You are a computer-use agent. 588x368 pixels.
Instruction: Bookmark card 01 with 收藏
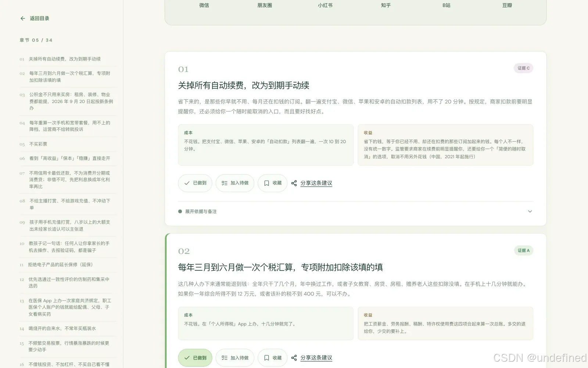pos(272,183)
